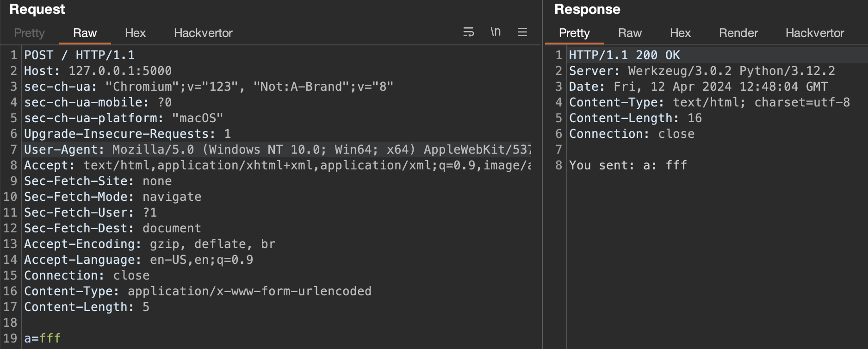868x349 pixels.
Task: Click the POST / HTTP/1.1 request line
Action: (79, 55)
